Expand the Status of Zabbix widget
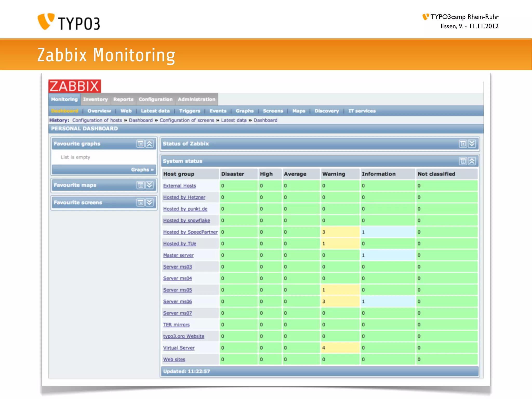The height and width of the screenshot is (399, 532). [472, 144]
